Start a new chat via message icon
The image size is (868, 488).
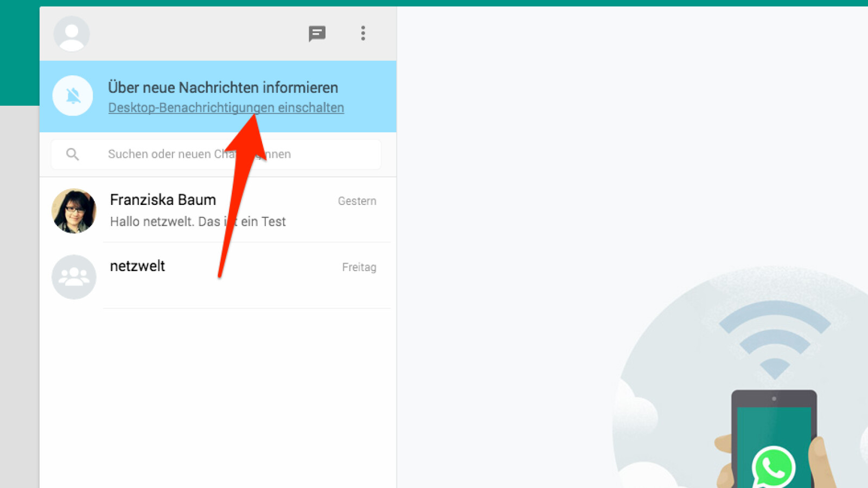(317, 34)
